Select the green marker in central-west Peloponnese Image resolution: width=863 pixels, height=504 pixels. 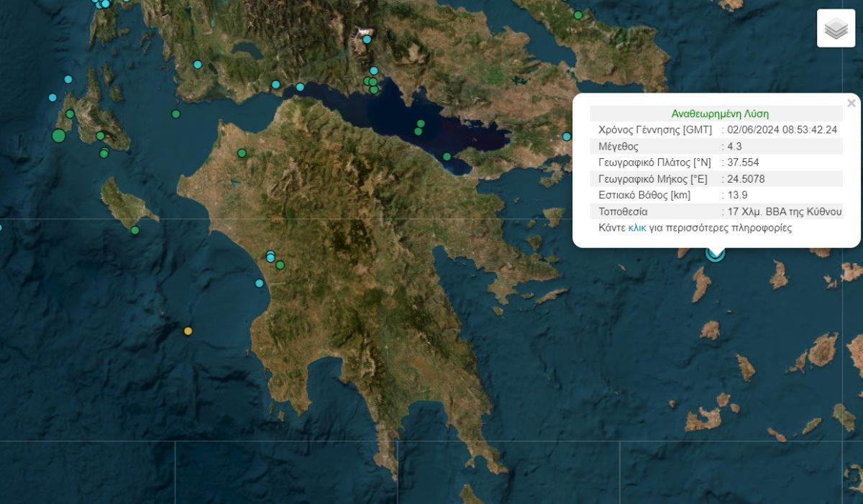click(280, 265)
